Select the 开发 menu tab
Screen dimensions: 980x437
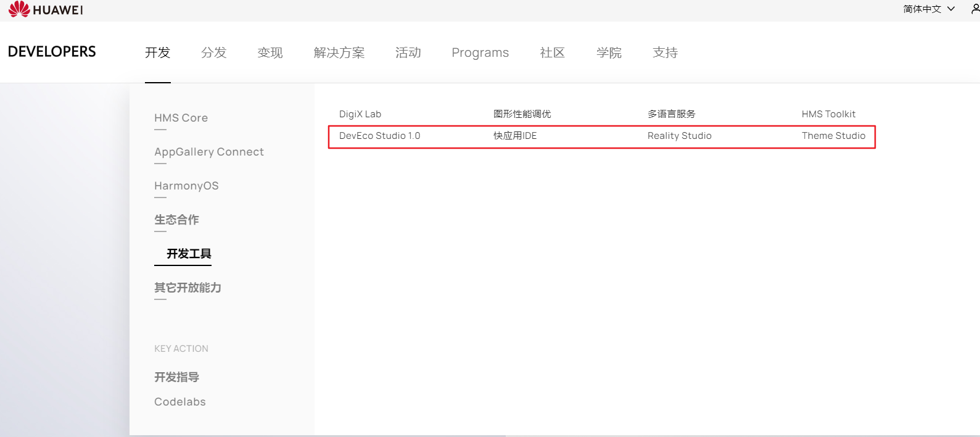click(158, 52)
